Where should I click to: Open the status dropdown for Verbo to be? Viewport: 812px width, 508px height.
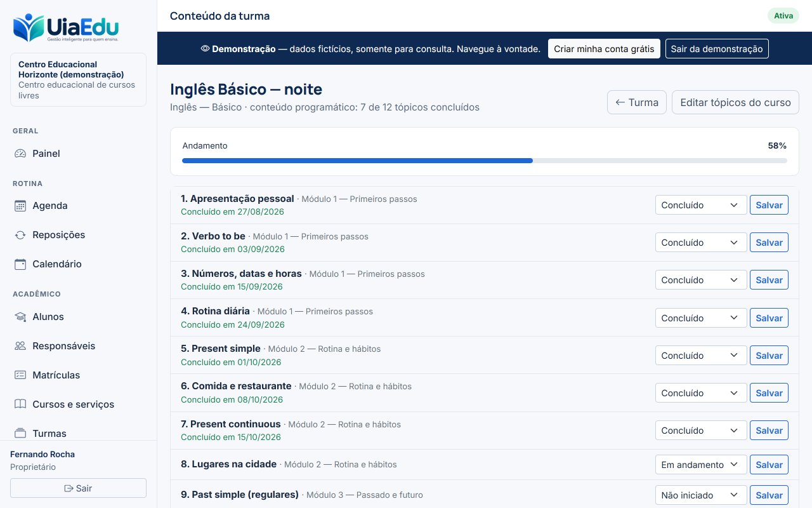point(701,243)
